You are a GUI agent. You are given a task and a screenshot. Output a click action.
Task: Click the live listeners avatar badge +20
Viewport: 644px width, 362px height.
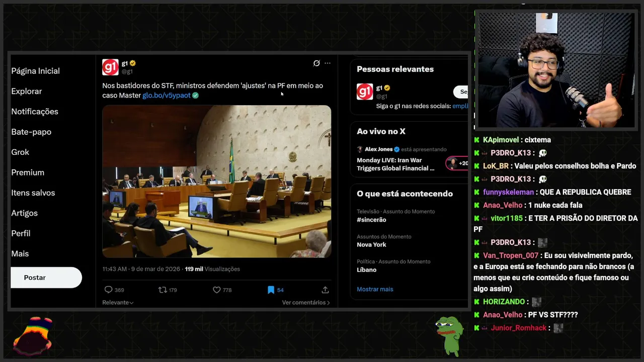pyautogui.click(x=457, y=163)
